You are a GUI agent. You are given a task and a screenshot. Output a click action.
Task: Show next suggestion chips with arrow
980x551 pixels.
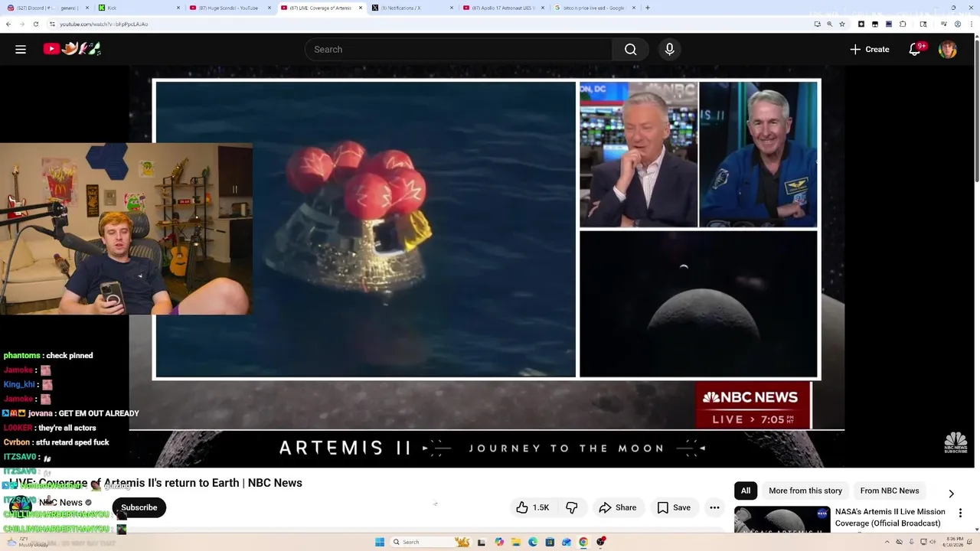[951, 494]
